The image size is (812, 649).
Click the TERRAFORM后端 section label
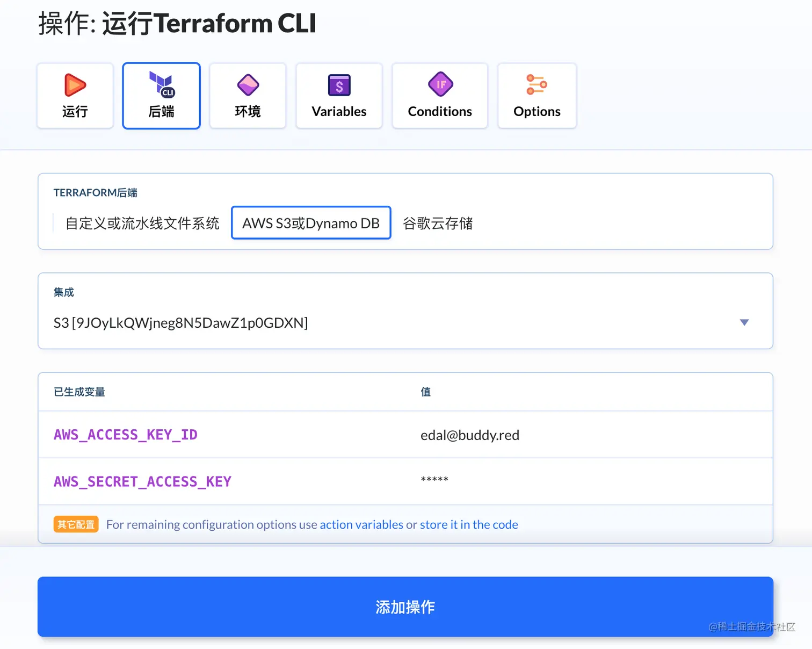(96, 192)
